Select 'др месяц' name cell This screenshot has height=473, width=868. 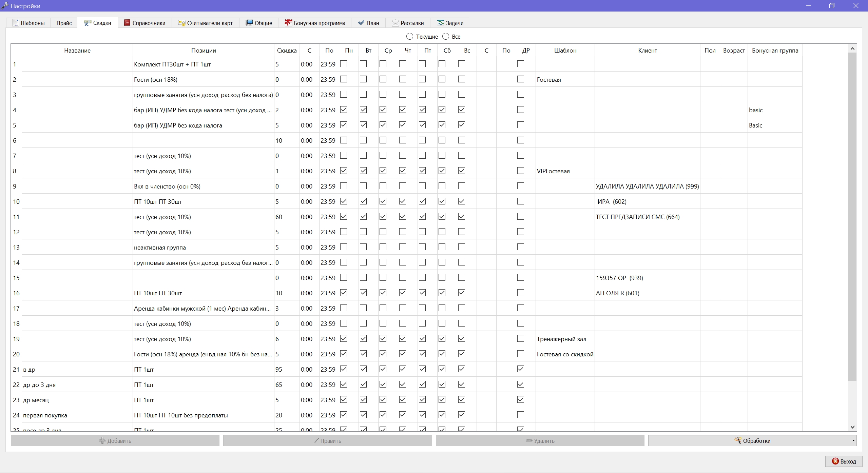tap(77, 400)
